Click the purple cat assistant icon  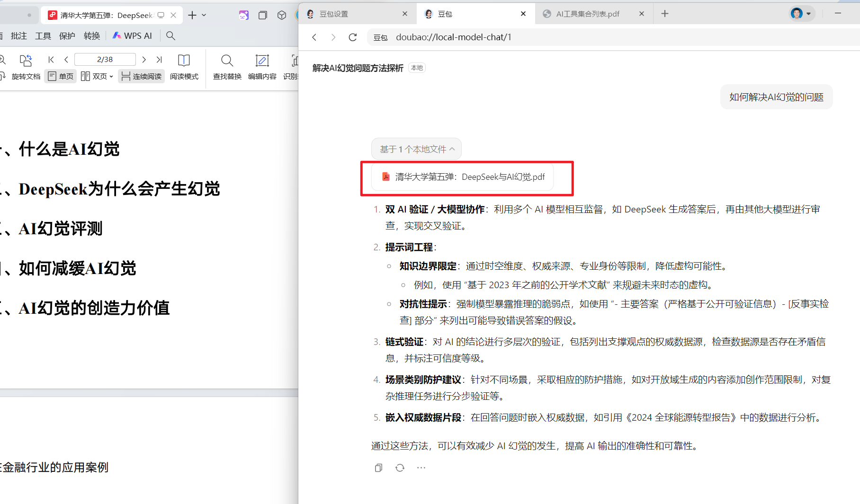point(244,15)
